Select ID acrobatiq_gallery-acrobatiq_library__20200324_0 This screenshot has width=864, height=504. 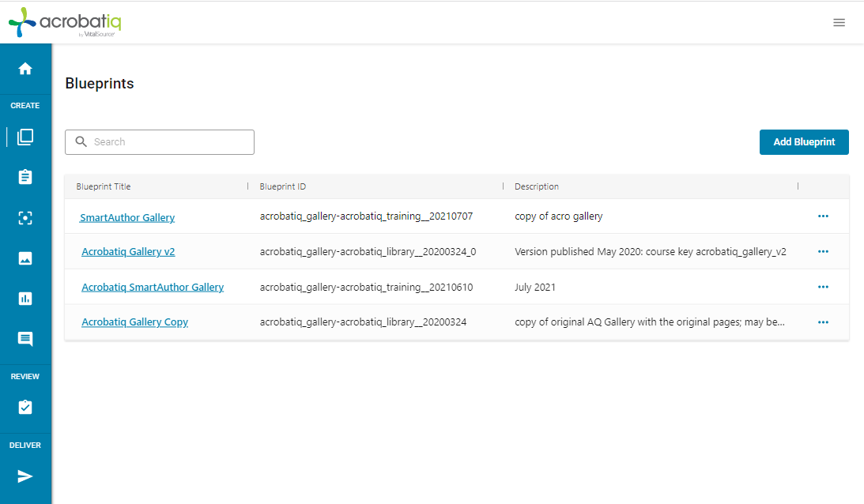pyautogui.click(x=368, y=252)
